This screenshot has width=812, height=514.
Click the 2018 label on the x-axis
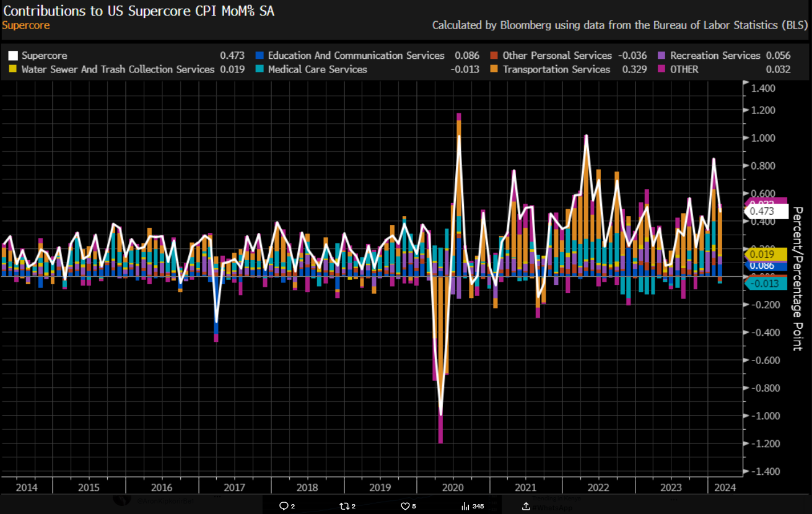coord(307,487)
